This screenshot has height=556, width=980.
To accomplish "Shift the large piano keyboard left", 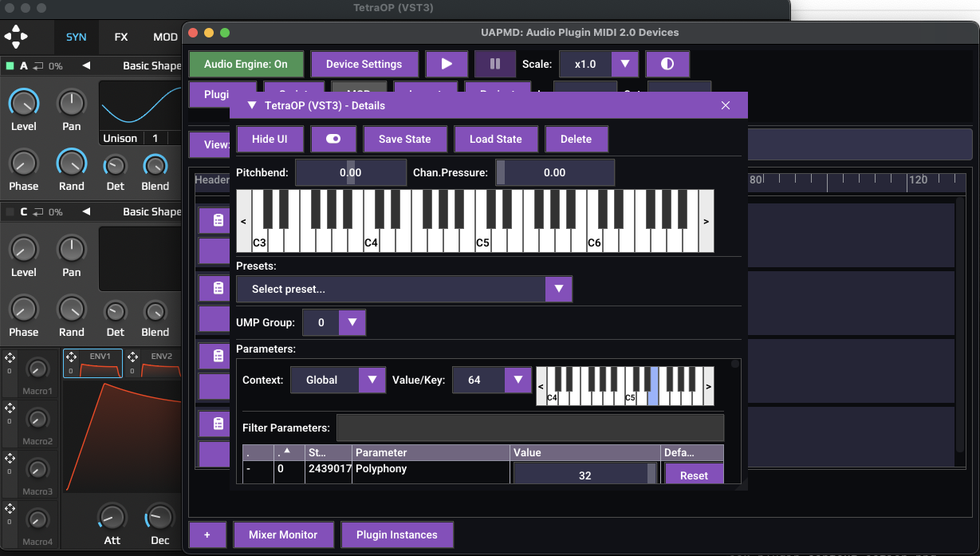I will coord(243,222).
